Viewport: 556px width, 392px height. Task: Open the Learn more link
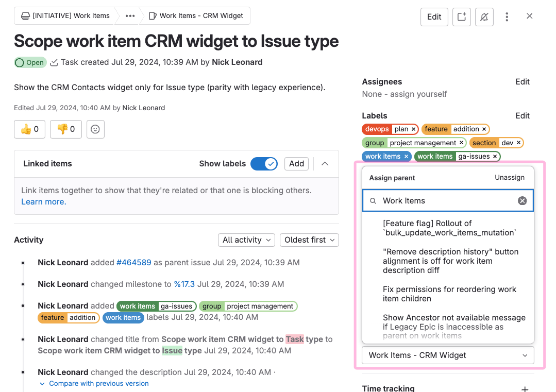(x=43, y=201)
